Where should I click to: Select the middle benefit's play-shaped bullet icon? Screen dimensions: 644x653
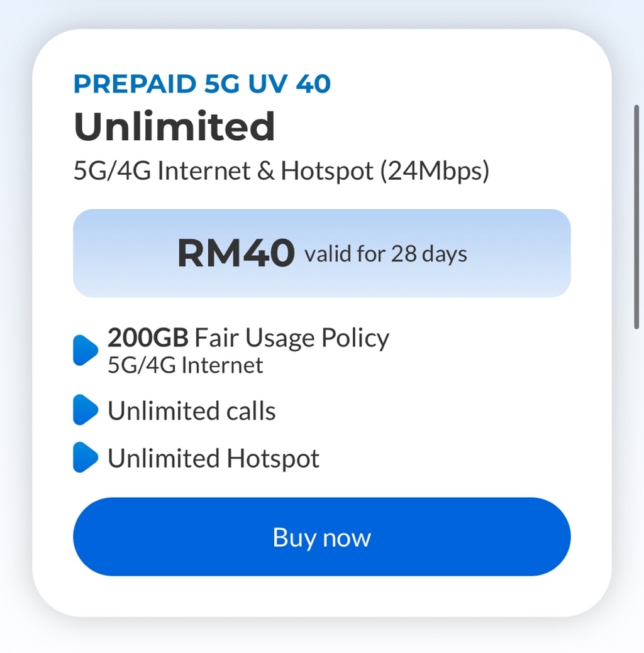point(85,411)
